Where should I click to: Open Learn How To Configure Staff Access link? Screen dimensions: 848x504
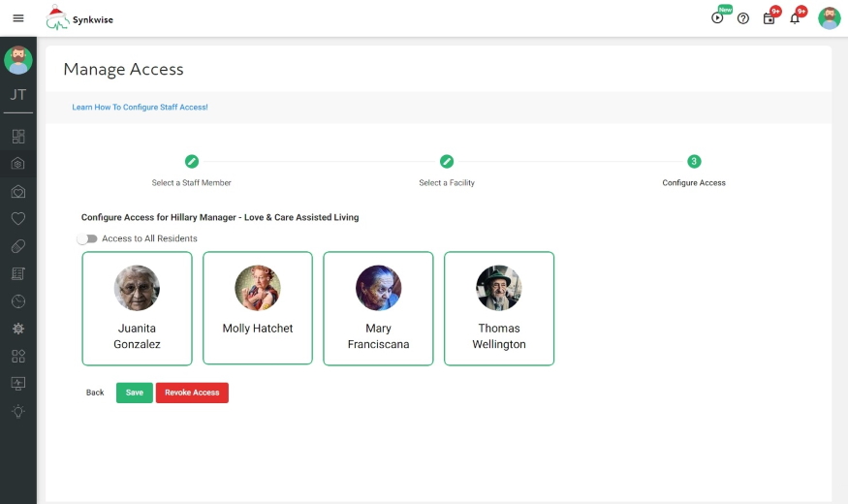pyautogui.click(x=140, y=107)
